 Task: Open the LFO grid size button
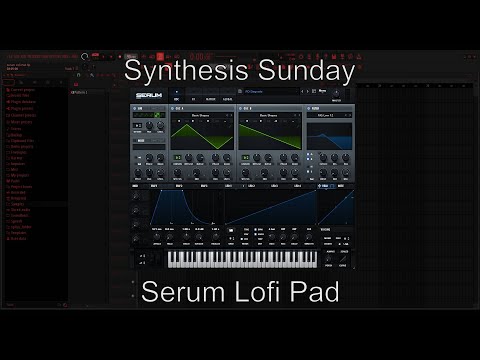(231, 239)
